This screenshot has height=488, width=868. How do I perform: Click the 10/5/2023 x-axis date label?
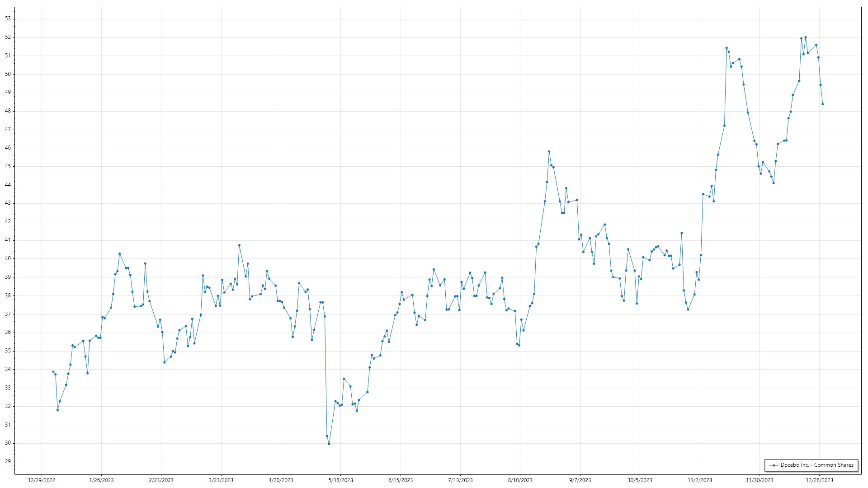(640, 480)
